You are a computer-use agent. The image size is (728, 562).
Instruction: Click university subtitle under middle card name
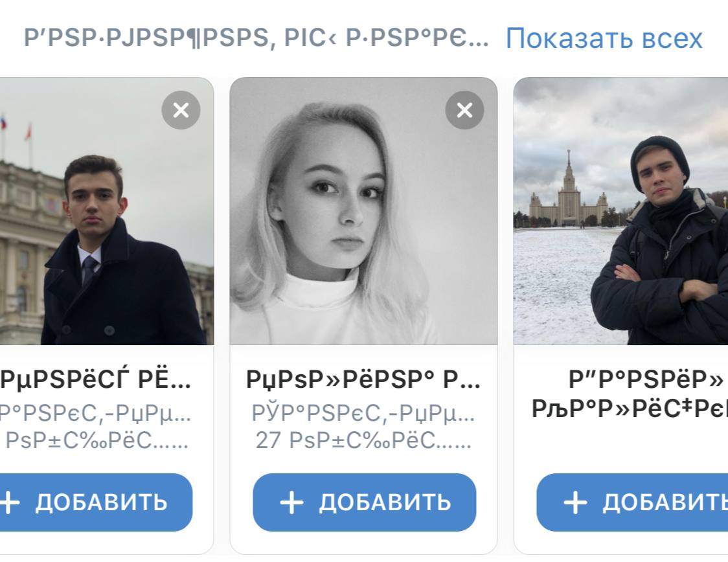(x=363, y=412)
